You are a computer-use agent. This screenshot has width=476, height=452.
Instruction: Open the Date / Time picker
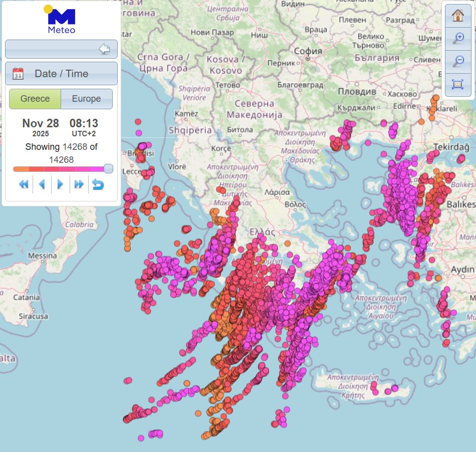click(61, 74)
